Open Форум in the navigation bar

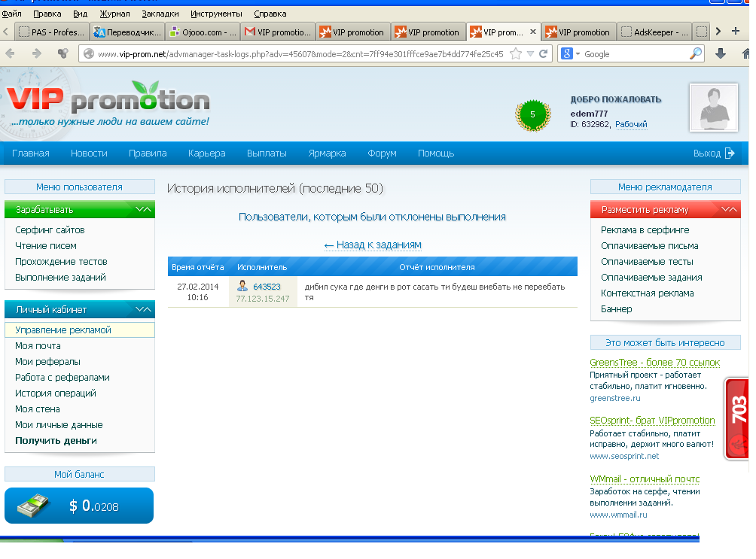tap(382, 153)
